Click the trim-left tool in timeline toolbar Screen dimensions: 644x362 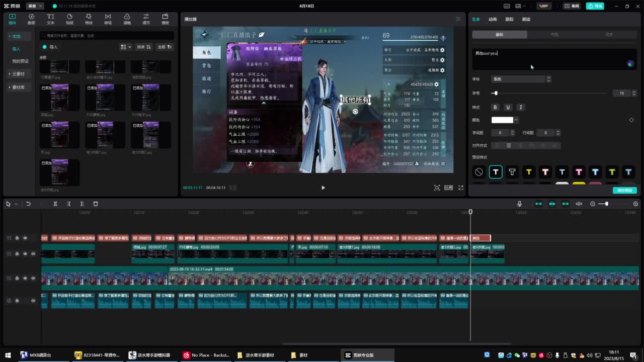point(68,204)
